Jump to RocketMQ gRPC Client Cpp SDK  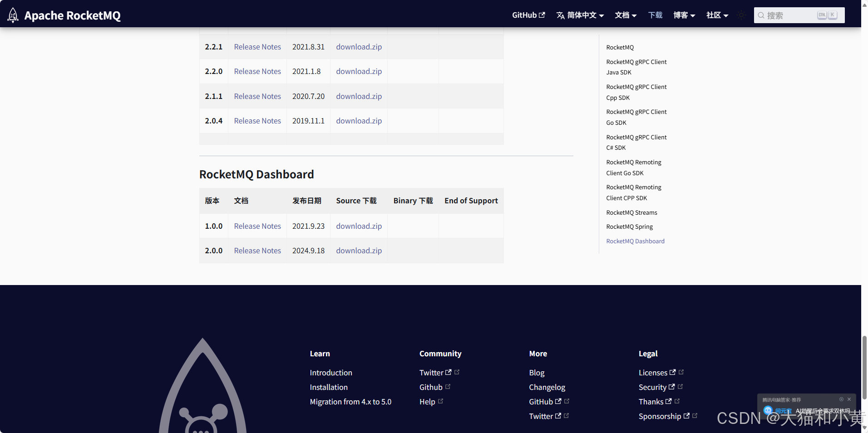point(636,92)
